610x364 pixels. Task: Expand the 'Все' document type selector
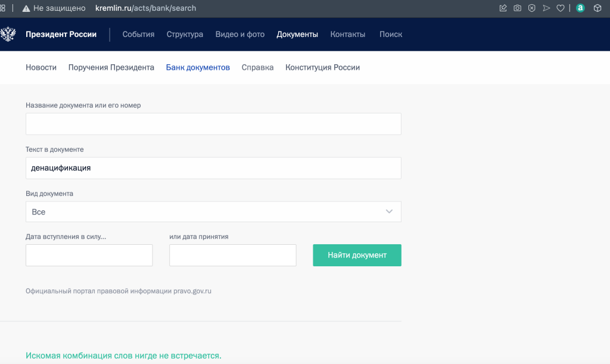pos(213,211)
